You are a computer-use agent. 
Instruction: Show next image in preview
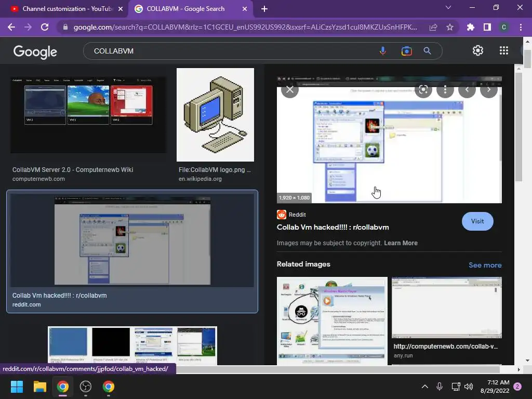[488, 89]
